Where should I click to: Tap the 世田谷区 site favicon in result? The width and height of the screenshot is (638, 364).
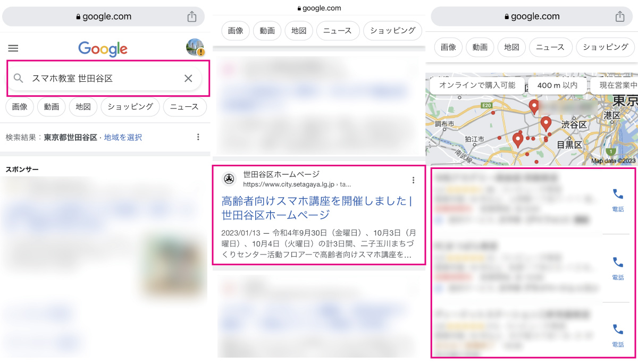(229, 179)
